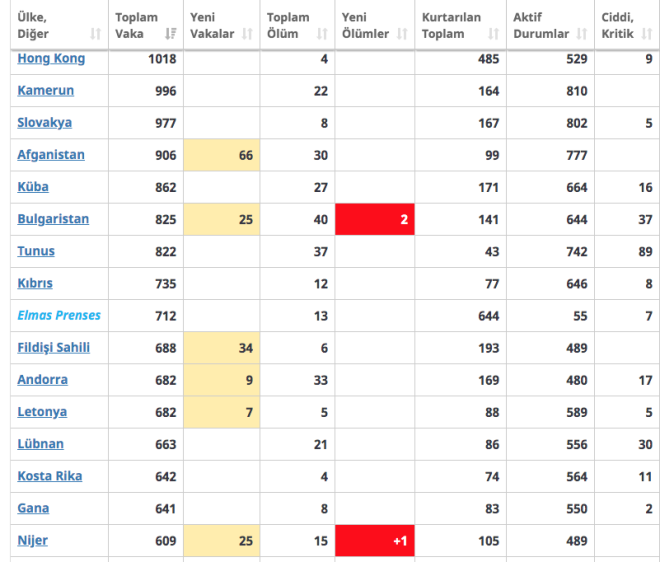This screenshot has width=660, height=562.
Task: Click the Elmas Prenses row label
Action: 59,315
